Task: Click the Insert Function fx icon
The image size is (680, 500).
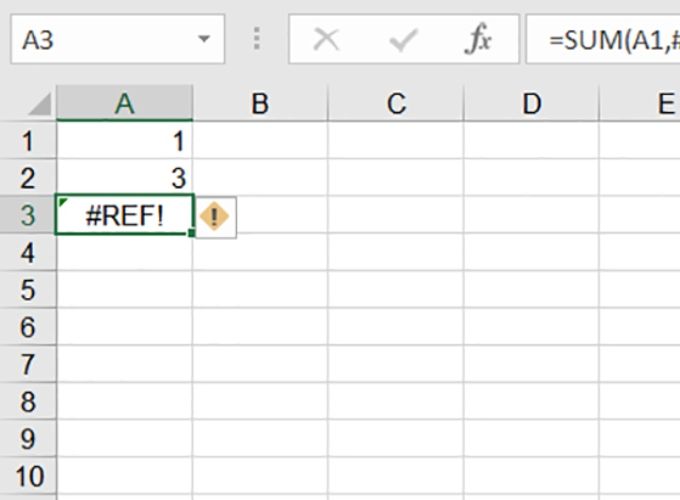Action: coord(478,39)
